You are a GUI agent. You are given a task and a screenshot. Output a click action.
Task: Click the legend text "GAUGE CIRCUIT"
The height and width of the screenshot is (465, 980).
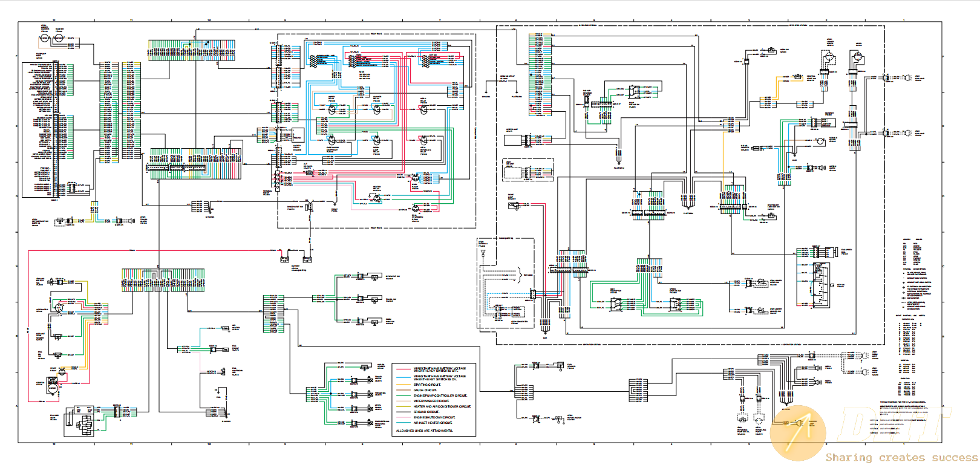pyautogui.click(x=425, y=390)
